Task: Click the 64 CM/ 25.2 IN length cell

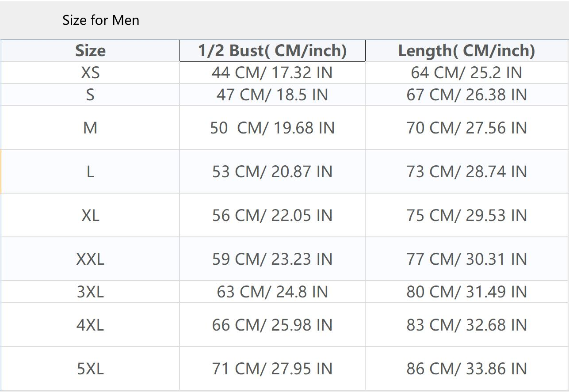Action: point(466,73)
